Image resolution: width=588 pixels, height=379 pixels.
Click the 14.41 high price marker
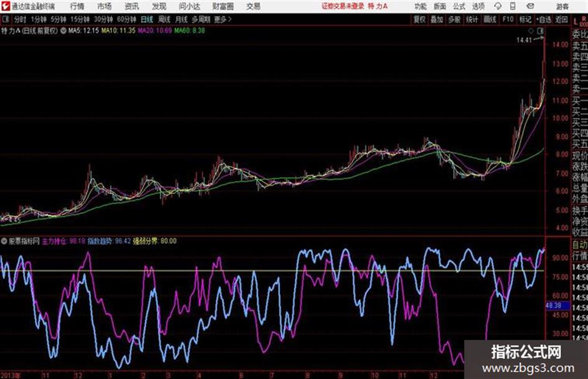pos(524,40)
